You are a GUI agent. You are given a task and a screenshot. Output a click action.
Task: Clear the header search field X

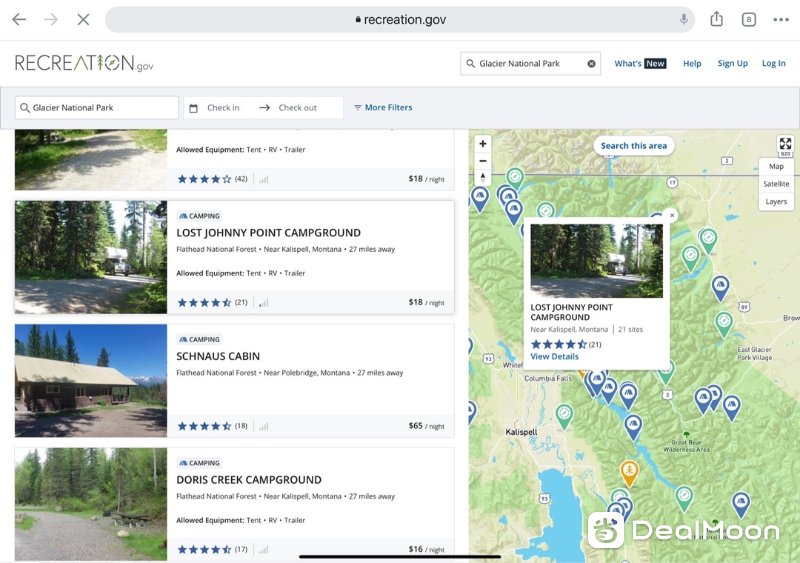(x=591, y=63)
